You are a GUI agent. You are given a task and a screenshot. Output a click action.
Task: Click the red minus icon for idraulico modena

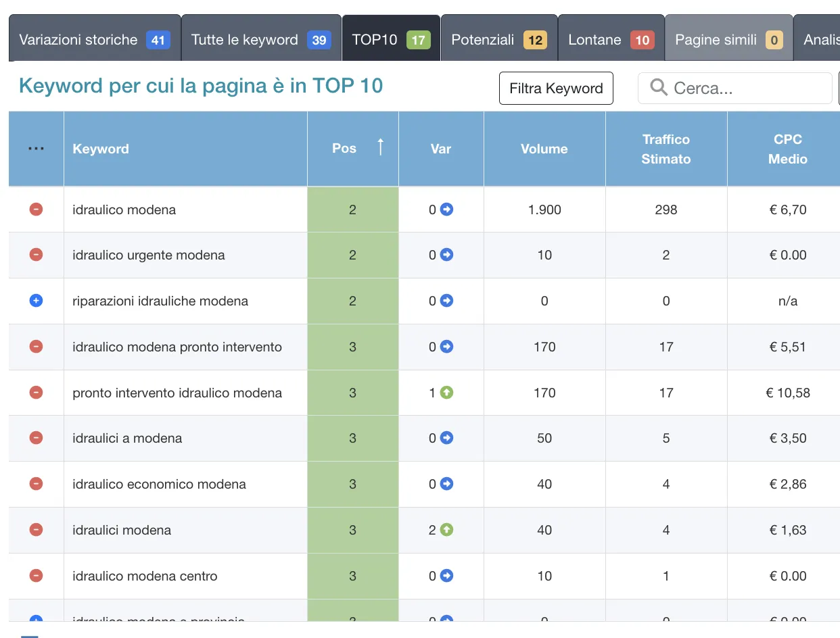click(37, 210)
